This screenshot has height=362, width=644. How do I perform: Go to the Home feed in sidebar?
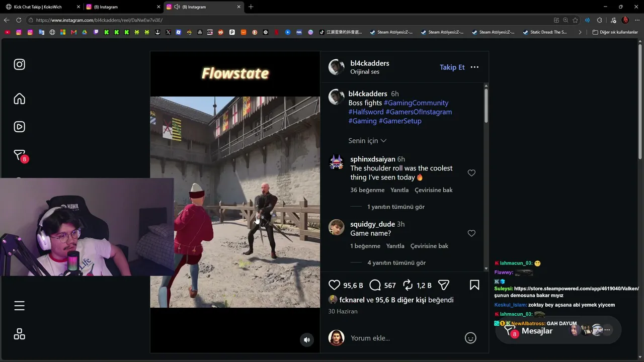pos(20,99)
